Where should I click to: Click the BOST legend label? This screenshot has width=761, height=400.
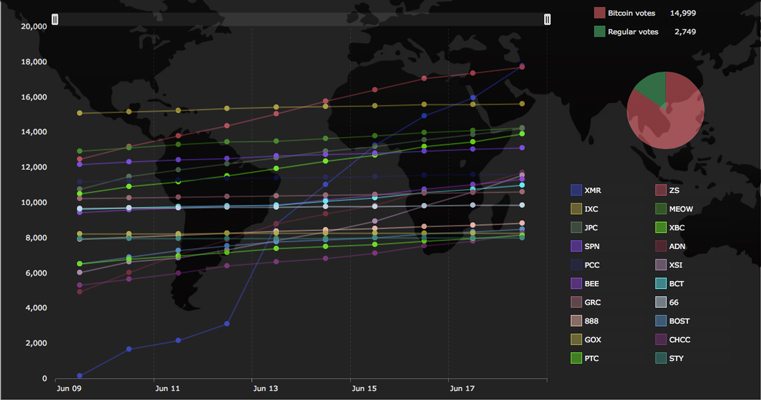(679, 321)
